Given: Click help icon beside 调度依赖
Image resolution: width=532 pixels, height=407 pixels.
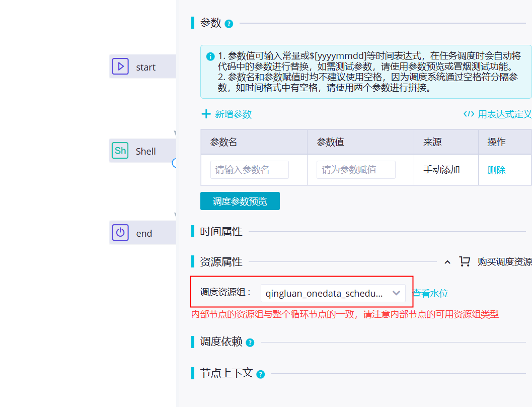Looking at the screenshot, I should [250, 343].
